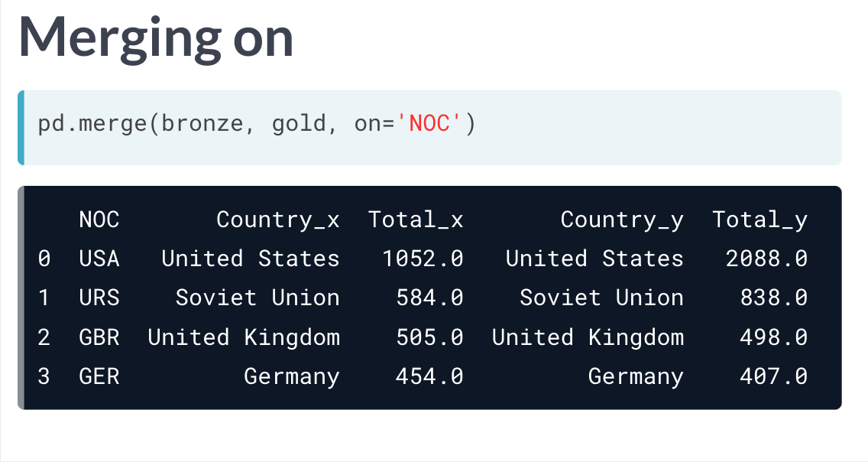Image resolution: width=868 pixels, height=462 pixels.
Task: Click the blue left bar of code block
Action: (x=21, y=128)
